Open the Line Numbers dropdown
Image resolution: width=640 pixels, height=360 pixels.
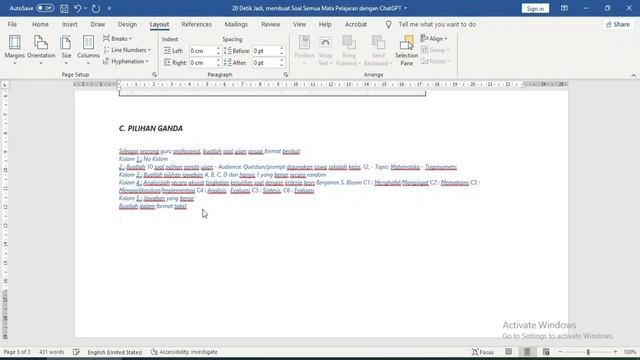point(127,50)
